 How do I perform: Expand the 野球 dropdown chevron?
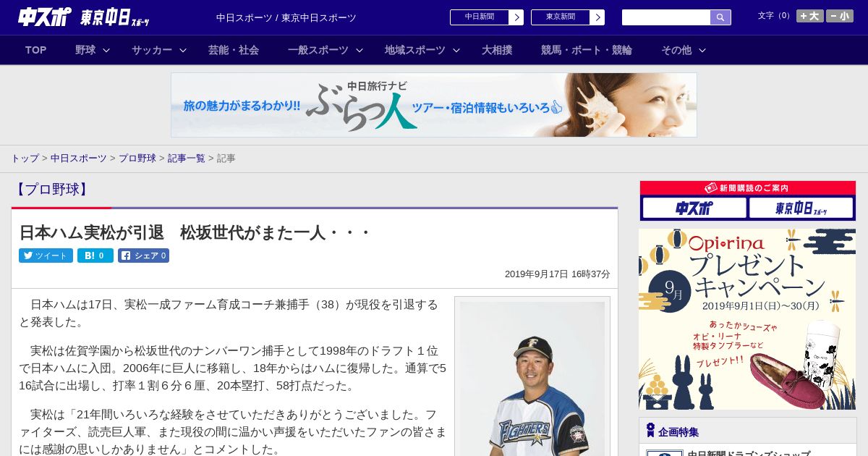(106, 50)
